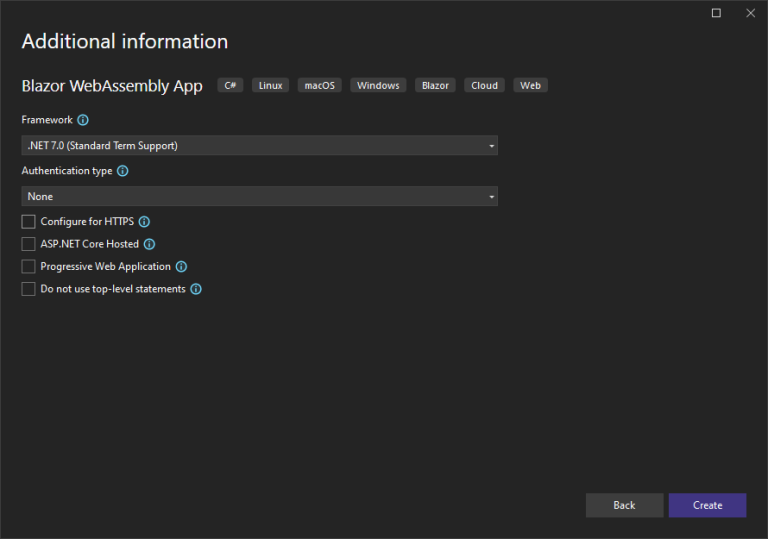Click info icon for Configure for HTTPS

144,222
